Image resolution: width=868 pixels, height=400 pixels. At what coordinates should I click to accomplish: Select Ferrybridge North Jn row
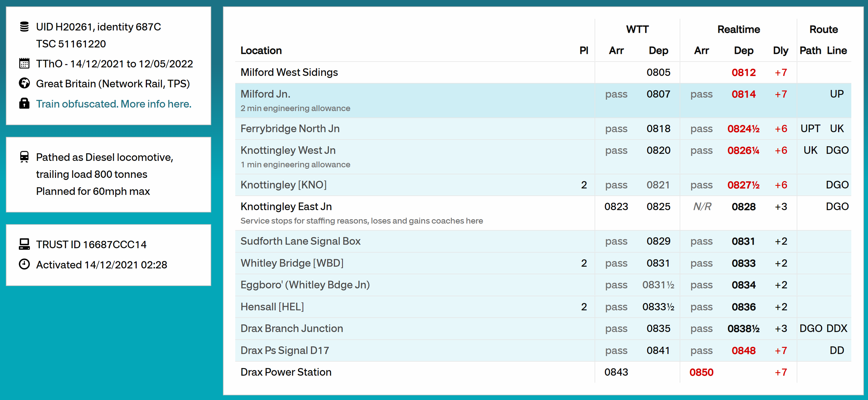coord(290,129)
